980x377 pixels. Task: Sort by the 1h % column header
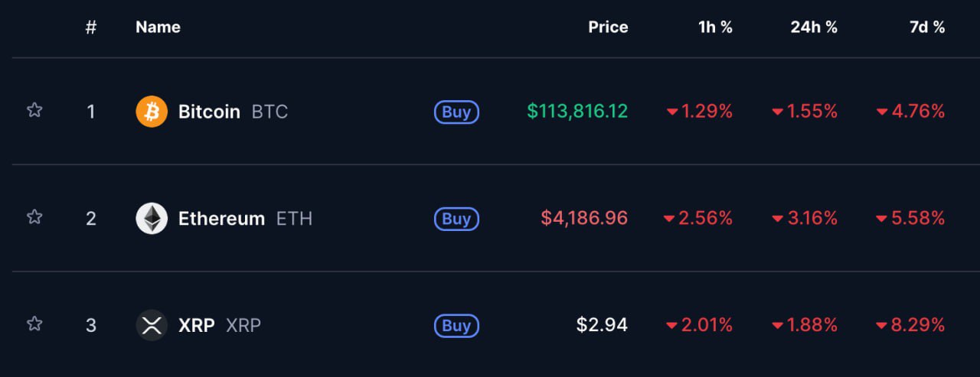(x=715, y=28)
